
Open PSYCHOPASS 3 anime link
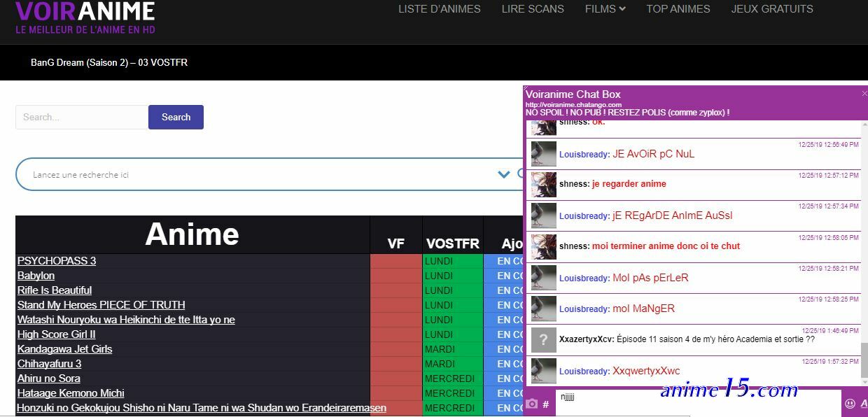(57, 261)
